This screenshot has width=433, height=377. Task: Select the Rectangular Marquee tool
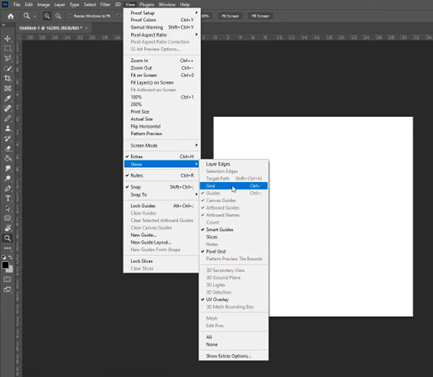pyautogui.click(x=7, y=49)
